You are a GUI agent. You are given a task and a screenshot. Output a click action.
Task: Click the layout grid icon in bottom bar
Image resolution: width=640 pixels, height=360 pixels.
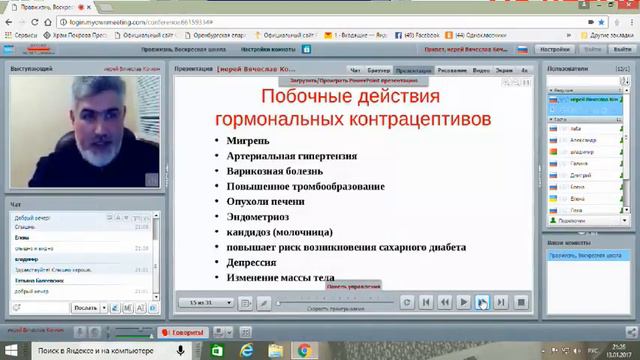(x=245, y=333)
